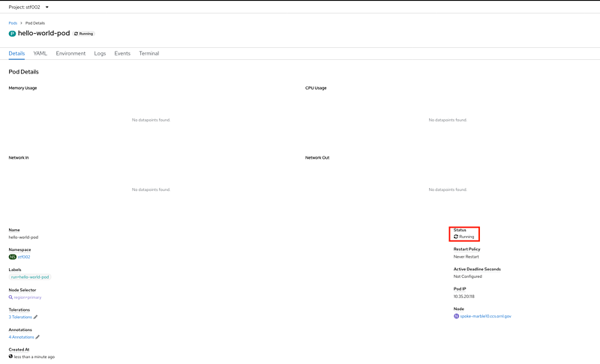This screenshot has width=600, height=364.
Task: Click the NS namespace badge icon
Action: 12,257
